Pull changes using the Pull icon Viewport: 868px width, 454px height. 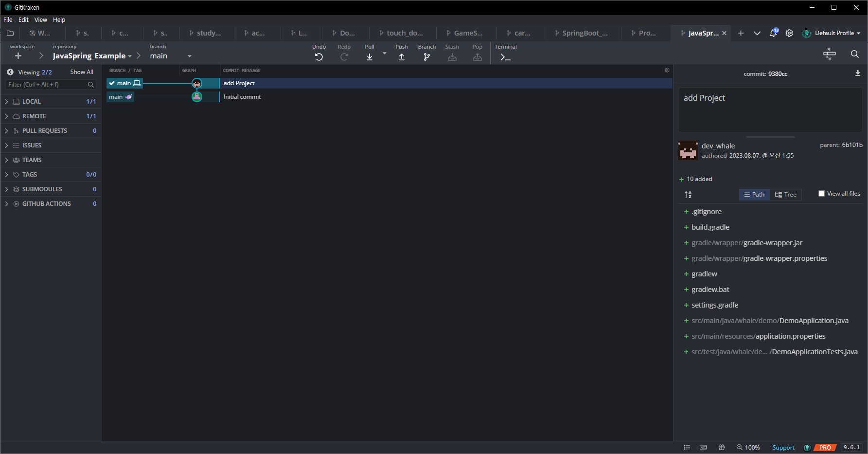coord(370,57)
